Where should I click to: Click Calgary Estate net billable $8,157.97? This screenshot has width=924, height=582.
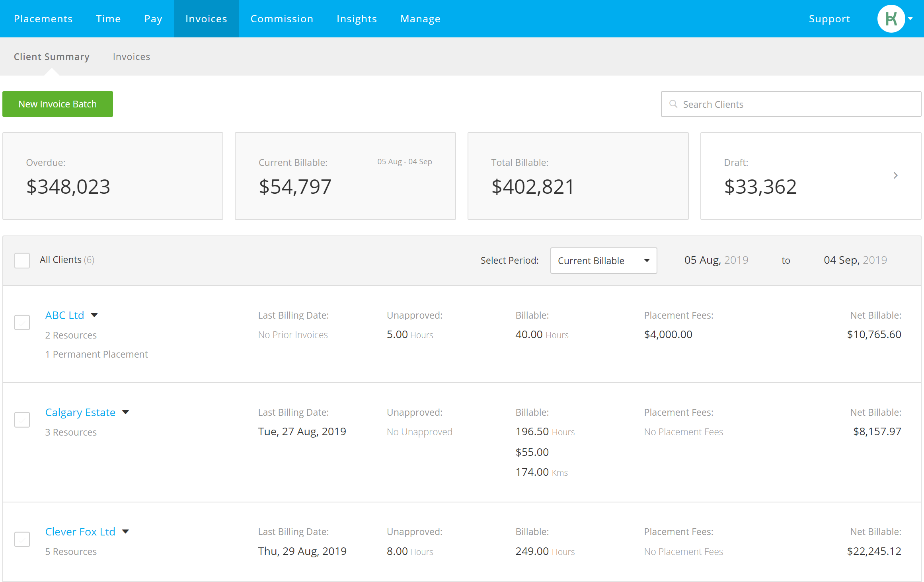877,432
